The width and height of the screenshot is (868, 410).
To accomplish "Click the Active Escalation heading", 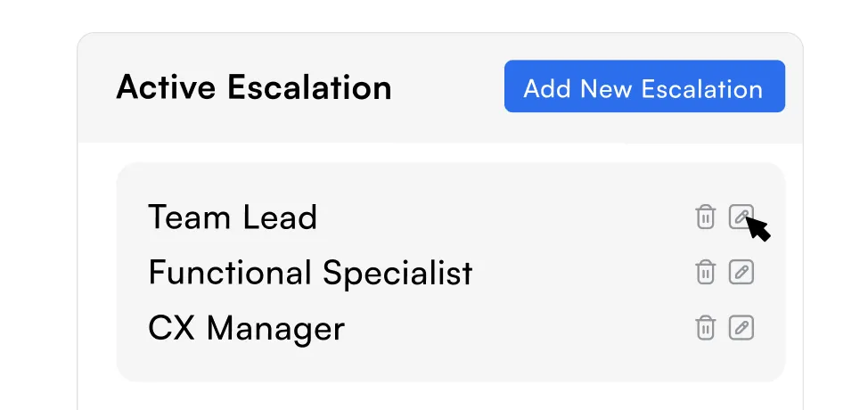I will point(253,87).
